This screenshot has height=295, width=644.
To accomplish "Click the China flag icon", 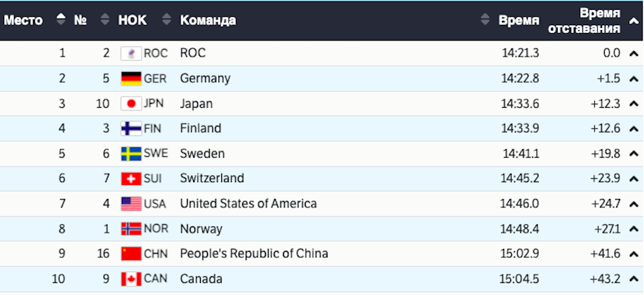I will 131,254.
